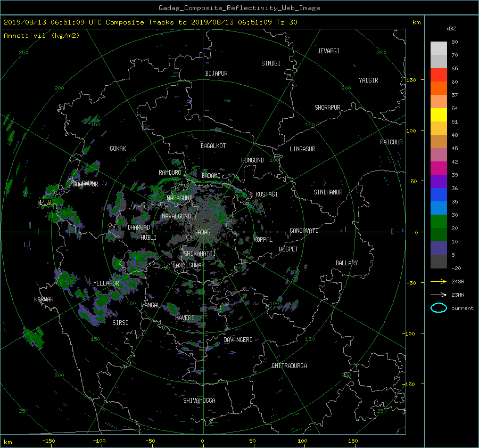479x448 pixels.
Task: Click the HUBLI city label
Action: point(148,238)
